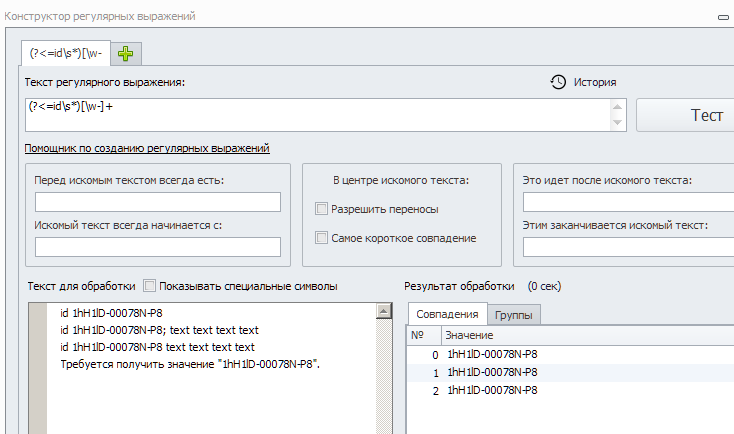Open the История history clock icon
This screenshot has width=734, height=434.
pos(559,82)
